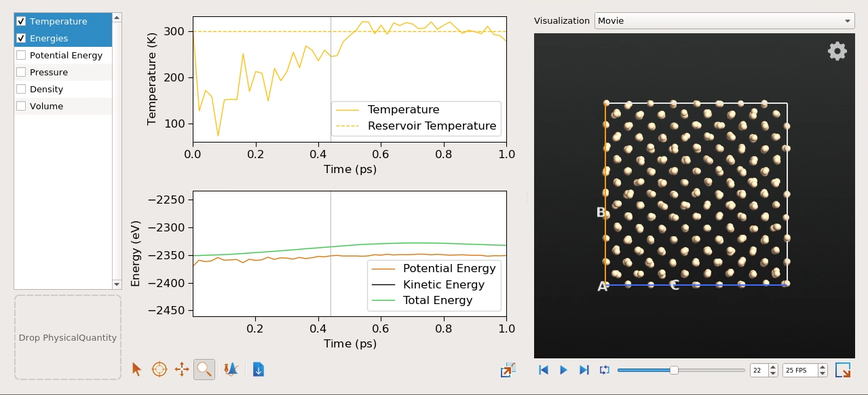Select the pan move tool
Image resolution: width=868 pixels, height=395 pixels.
click(181, 369)
